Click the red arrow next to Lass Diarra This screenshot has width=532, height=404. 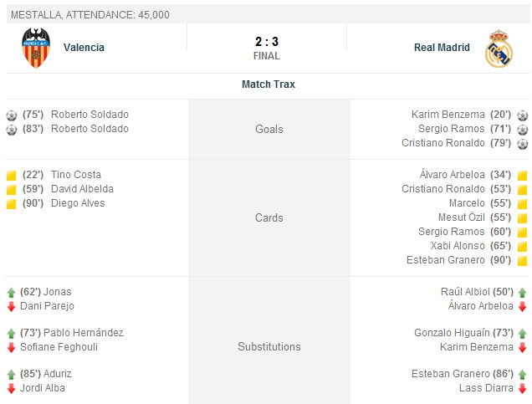click(522, 389)
